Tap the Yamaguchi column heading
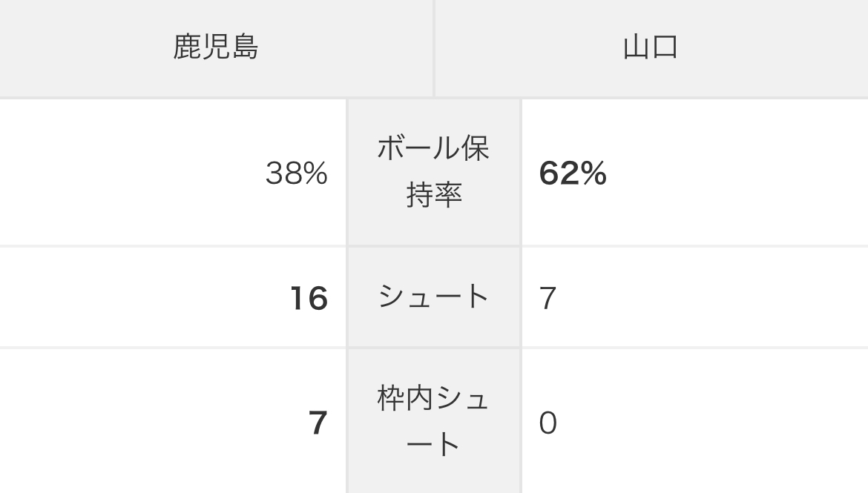This screenshot has height=493, width=868. pos(651,47)
